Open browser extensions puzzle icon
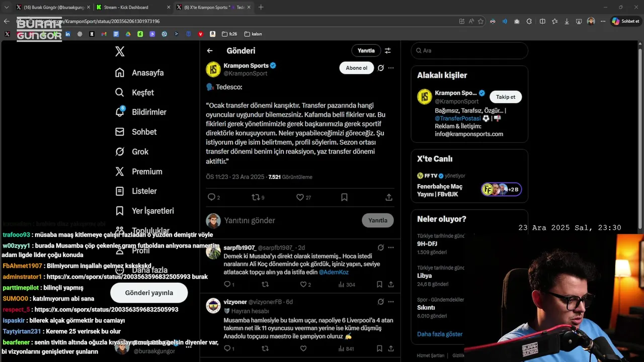Image resolution: width=644 pixels, height=362 pixels. click(529, 21)
